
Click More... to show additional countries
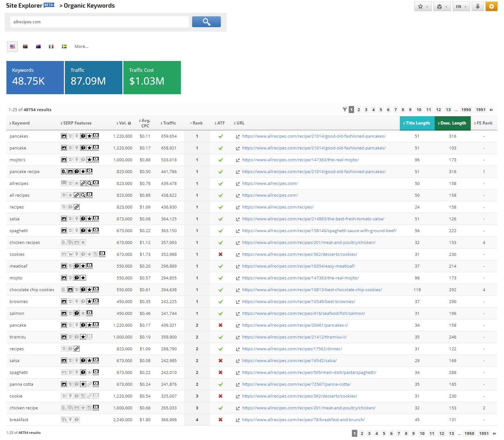(x=81, y=47)
